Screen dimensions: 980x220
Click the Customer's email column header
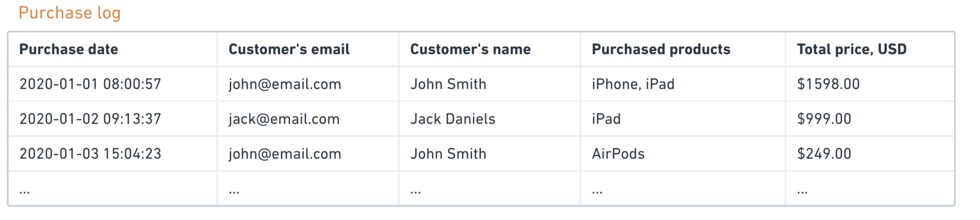tap(289, 49)
